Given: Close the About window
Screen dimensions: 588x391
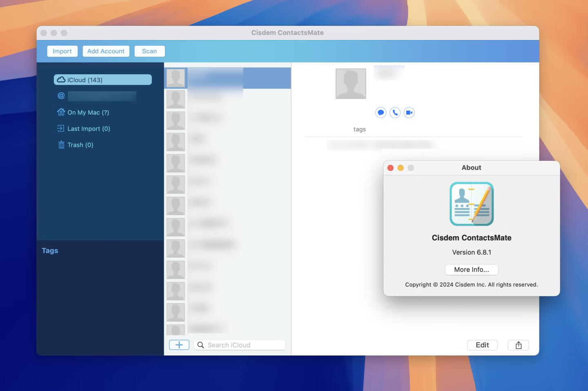Looking at the screenshot, I should [390, 168].
